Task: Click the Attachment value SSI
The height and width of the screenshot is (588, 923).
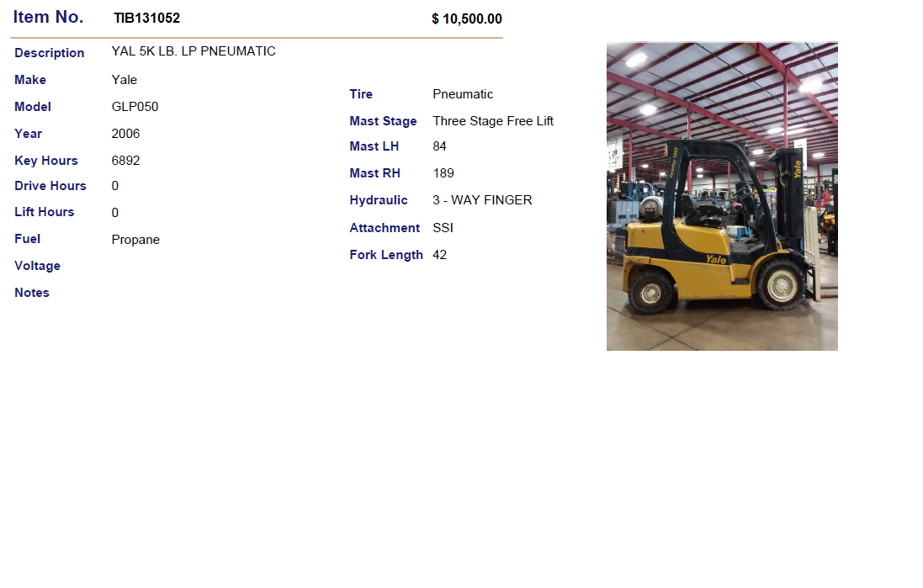Action: click(443, 228)
